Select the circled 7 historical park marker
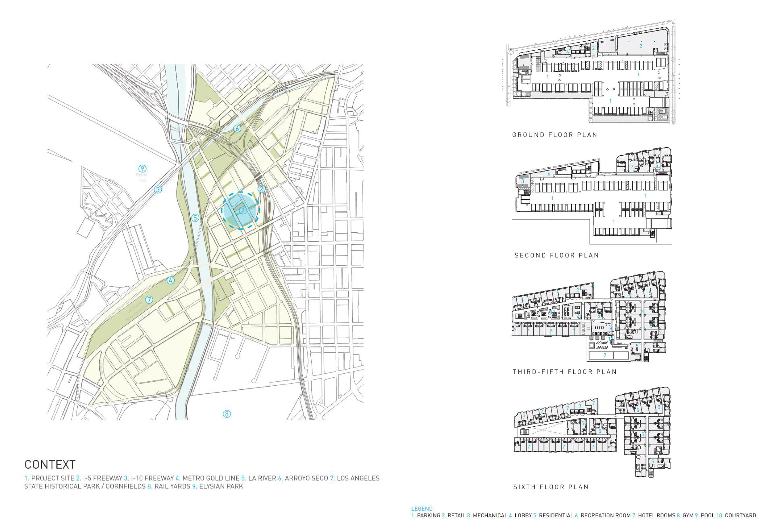Screen dimensions: 764x532 [x=149, y=300]
